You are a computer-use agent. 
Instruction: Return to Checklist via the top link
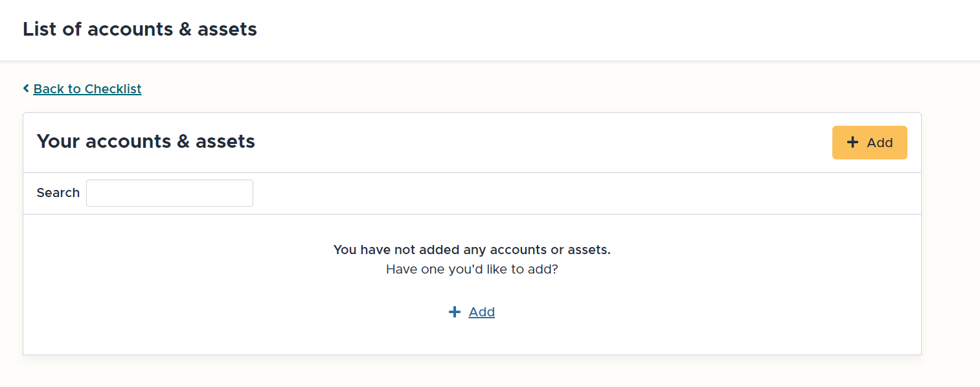[87, 89]
